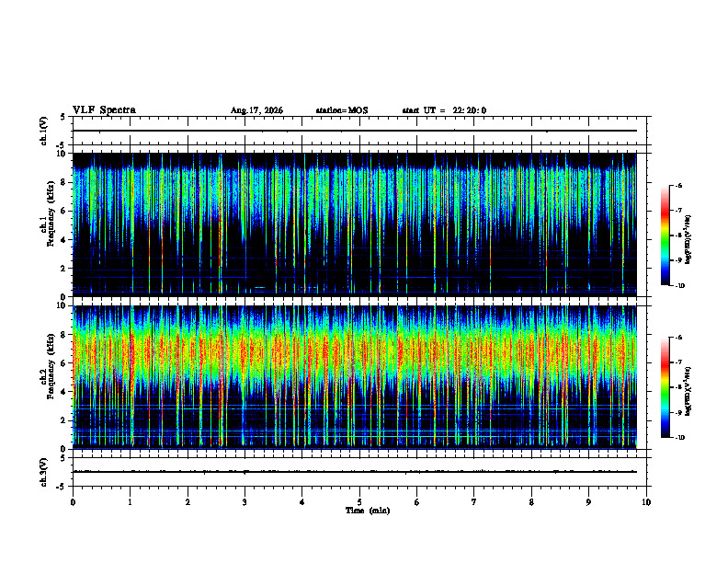The height and width of the screenshot is (563, 728).
Task: Select the "start UT = 22:20:0" text
Action: 444,110
